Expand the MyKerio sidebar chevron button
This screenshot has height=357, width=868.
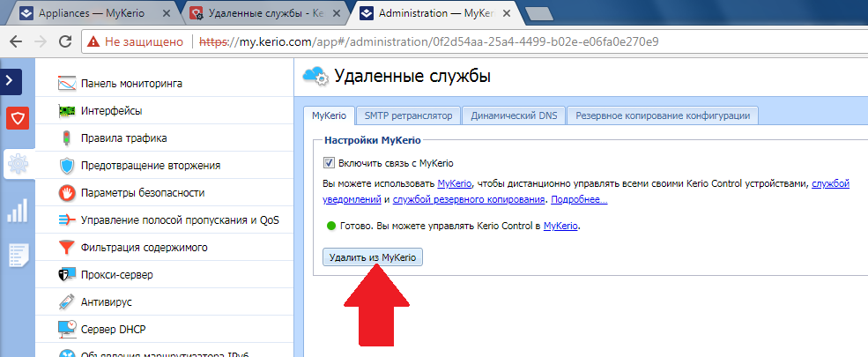click(x=11, y=81)
